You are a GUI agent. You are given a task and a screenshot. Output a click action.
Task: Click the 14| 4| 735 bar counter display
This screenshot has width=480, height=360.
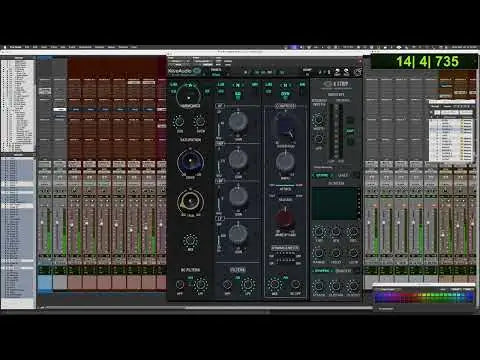(x=427, y=62)
